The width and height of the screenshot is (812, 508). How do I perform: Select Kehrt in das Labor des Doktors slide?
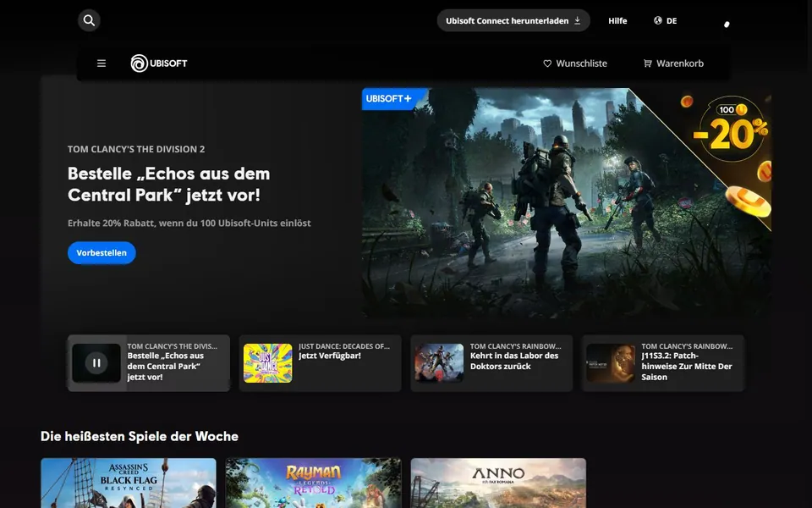[491, 363]
